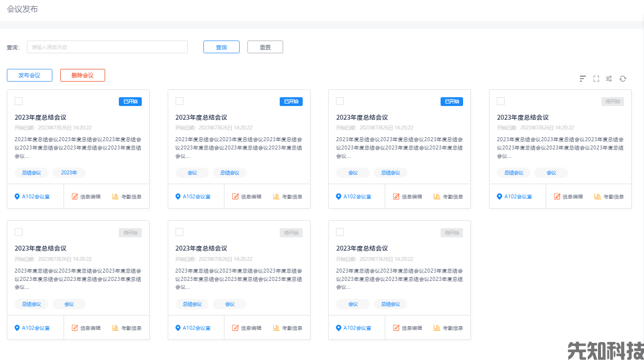Click the 查询 search button
Screen dimensions: 644x360
pos(222,47)
